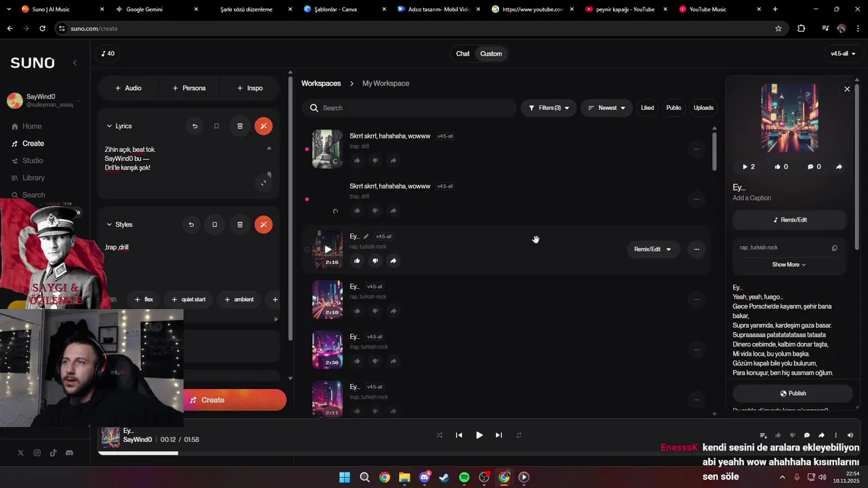868x488 pixels.
Task: Add the ambient style tag
Action: 239,300
